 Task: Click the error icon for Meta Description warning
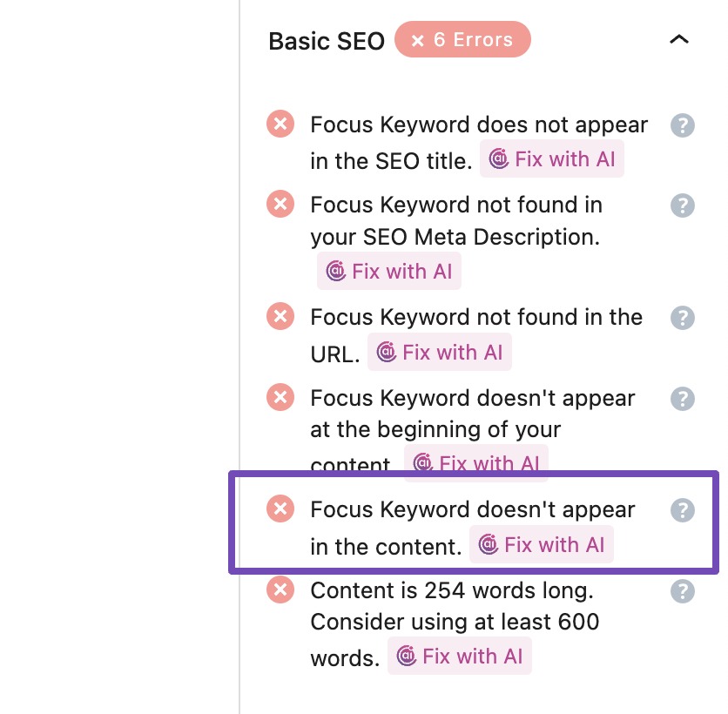(x=280, y=204)
